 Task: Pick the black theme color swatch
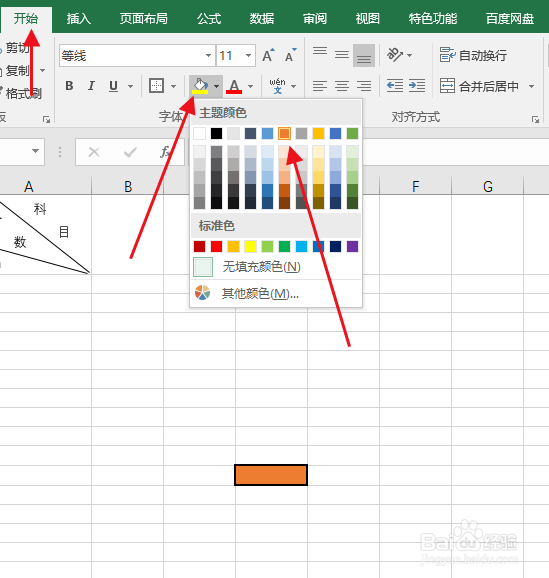point(216,133)
